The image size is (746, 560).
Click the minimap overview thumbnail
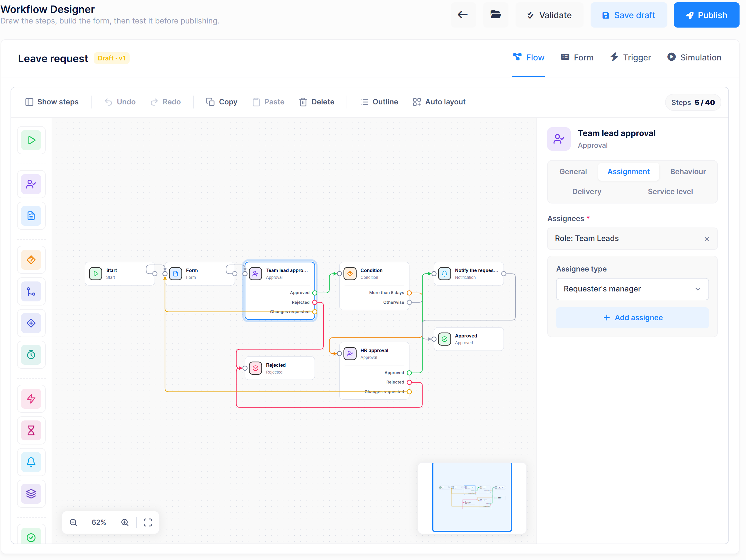(x=472, y=497)
